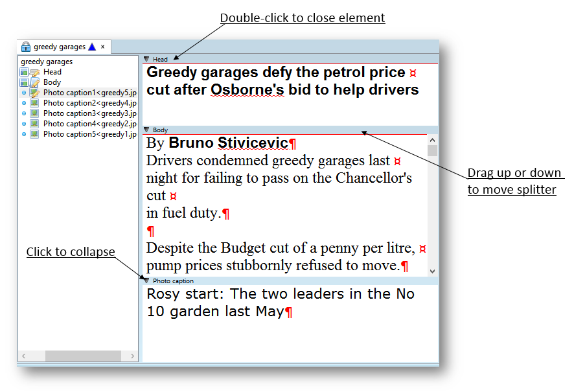The image size is (574, 392).
Task: Click the line 'pump prices stubbornly refused to move.'
Action: click(273, 266)
